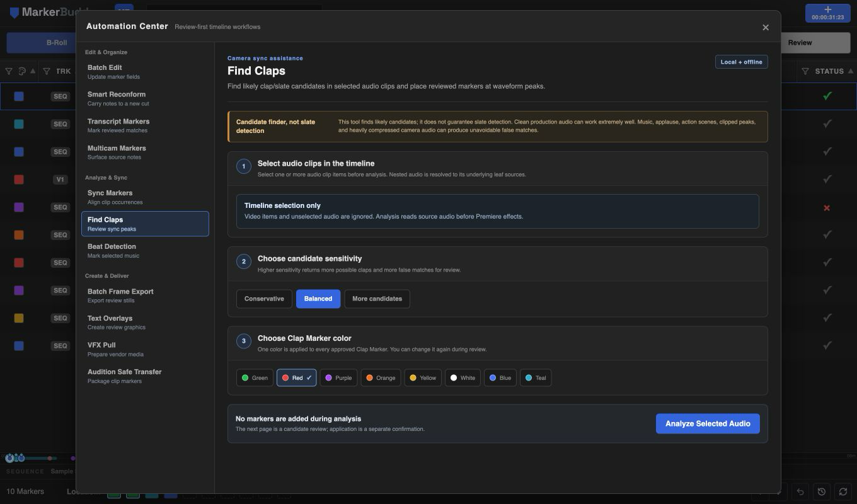Click the Select audio clips step heading

316,163
